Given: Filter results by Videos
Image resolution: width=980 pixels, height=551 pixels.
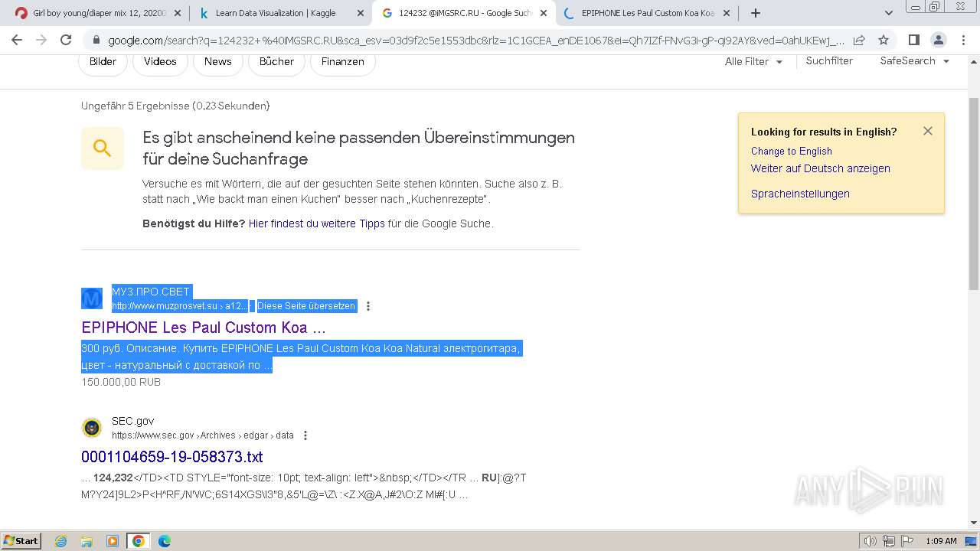Looking at the screenshot, I should 160,61.
